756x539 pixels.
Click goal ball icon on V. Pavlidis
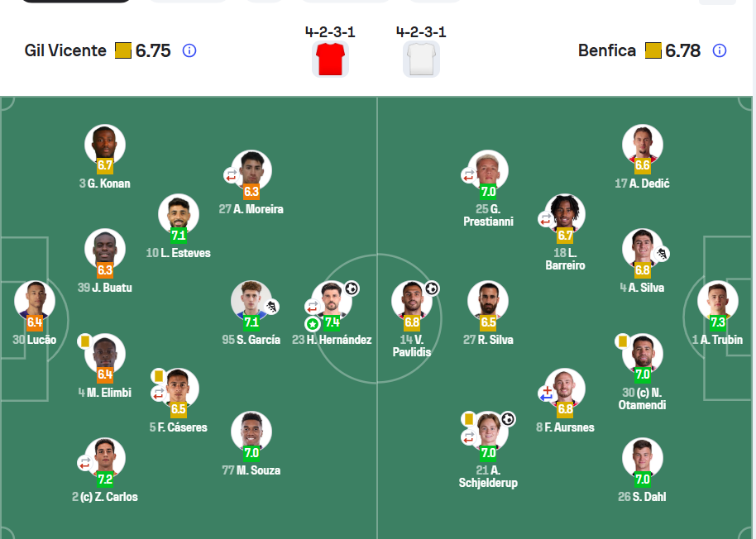[x=432, y=289]
